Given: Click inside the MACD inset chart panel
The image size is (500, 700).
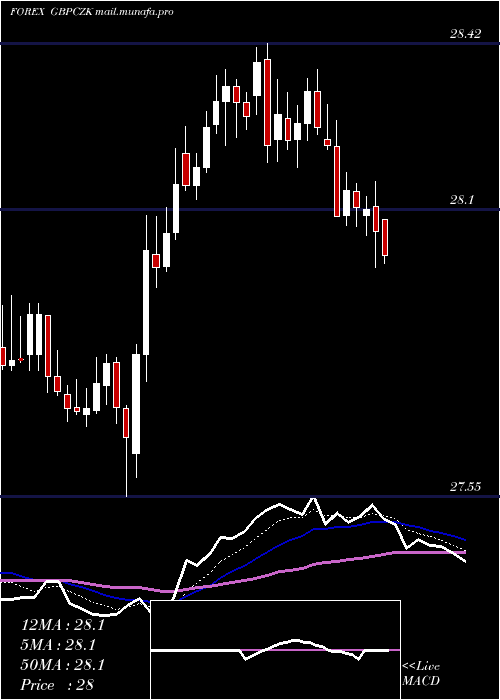Looking at the screenshot, I should click(x=275, y=650).
